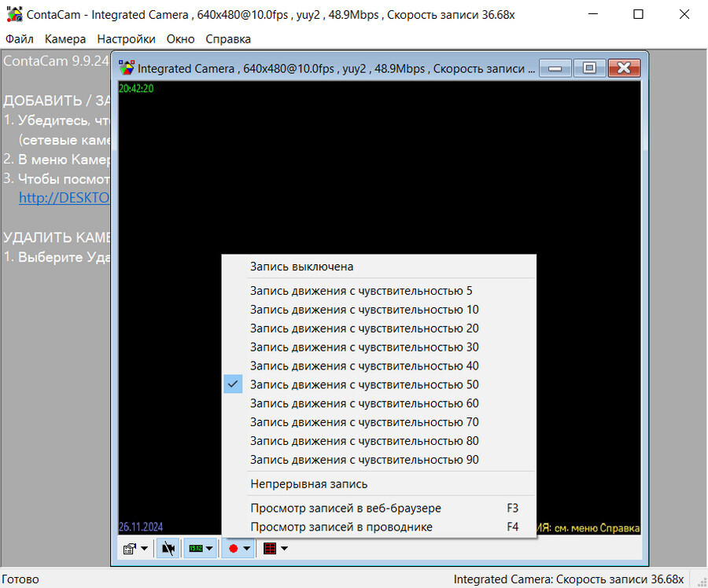Switch motion recording sensitivity to 90
The width and height of the screenshot is (708, 588).
tap(379, 460)
